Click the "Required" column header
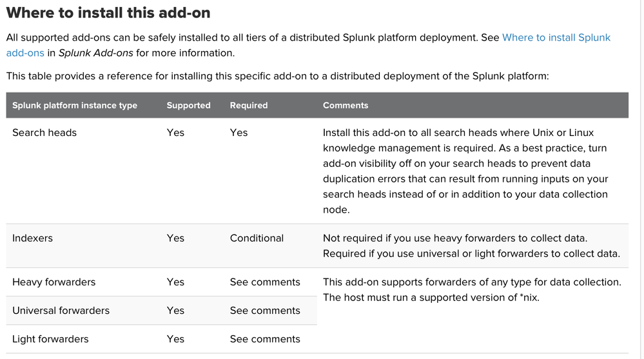 tap(249, 105)
